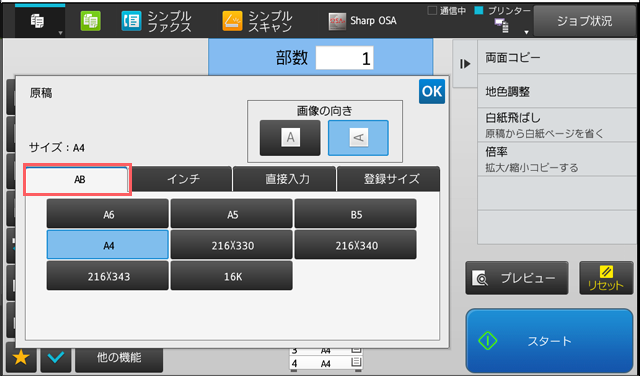This screenshot has width=640, height=376.
Task: Select A5 original size
Action: [x=231, y=214]
